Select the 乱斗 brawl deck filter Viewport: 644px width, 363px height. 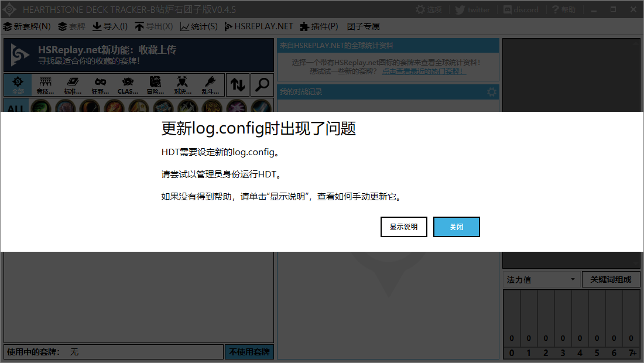210,85
